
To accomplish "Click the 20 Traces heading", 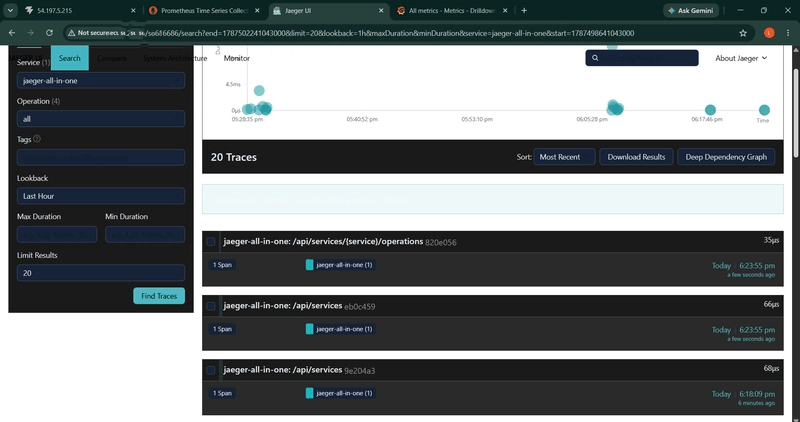I will click(x=234, y=157).
